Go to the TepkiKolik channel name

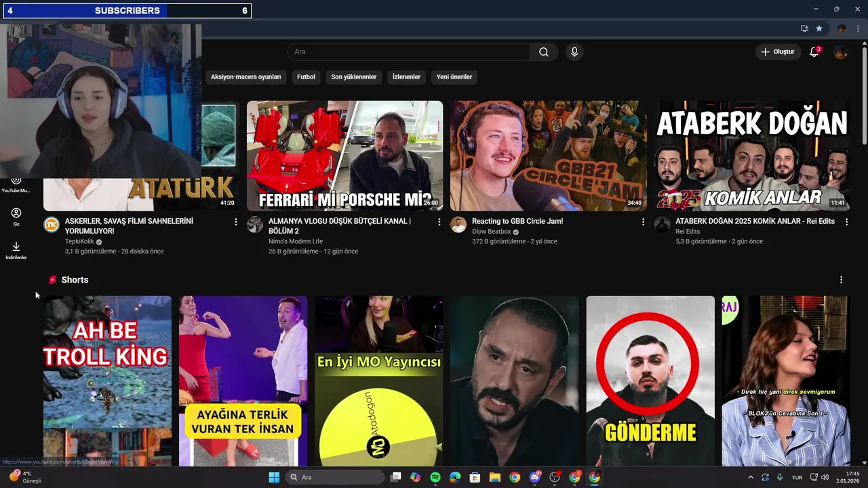(x=79, y=241)
